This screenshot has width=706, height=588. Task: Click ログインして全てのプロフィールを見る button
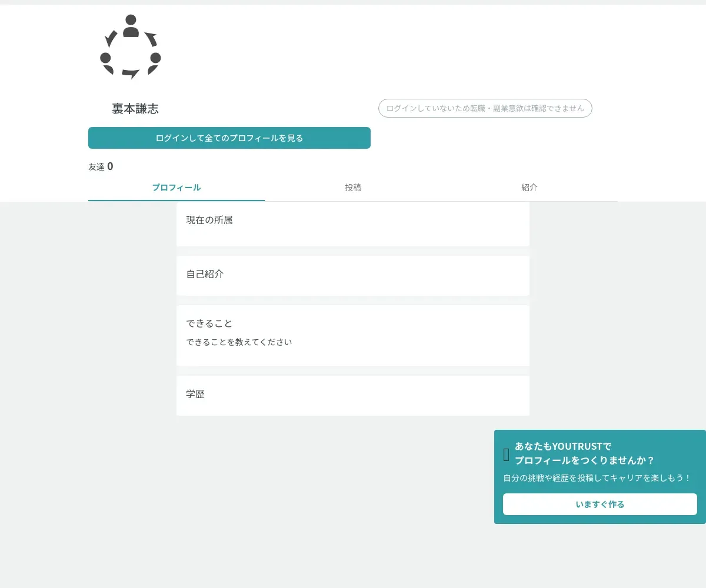229,138
